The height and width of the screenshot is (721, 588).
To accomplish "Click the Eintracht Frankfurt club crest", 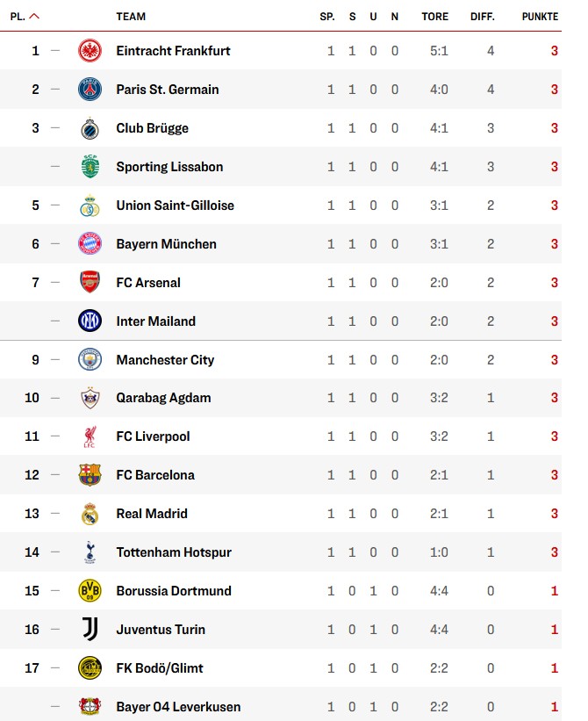I will tap(90, 51).
